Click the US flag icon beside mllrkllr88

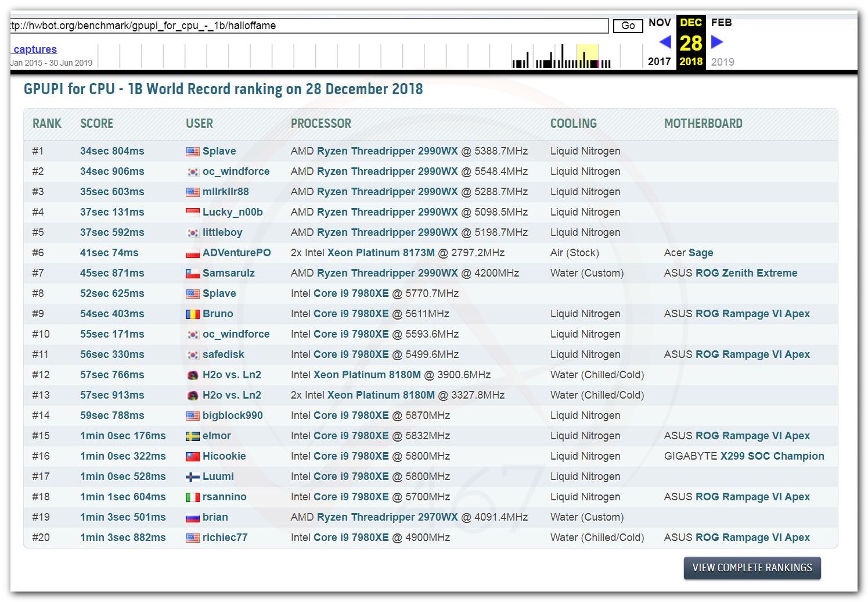click(x=192, y=192)
